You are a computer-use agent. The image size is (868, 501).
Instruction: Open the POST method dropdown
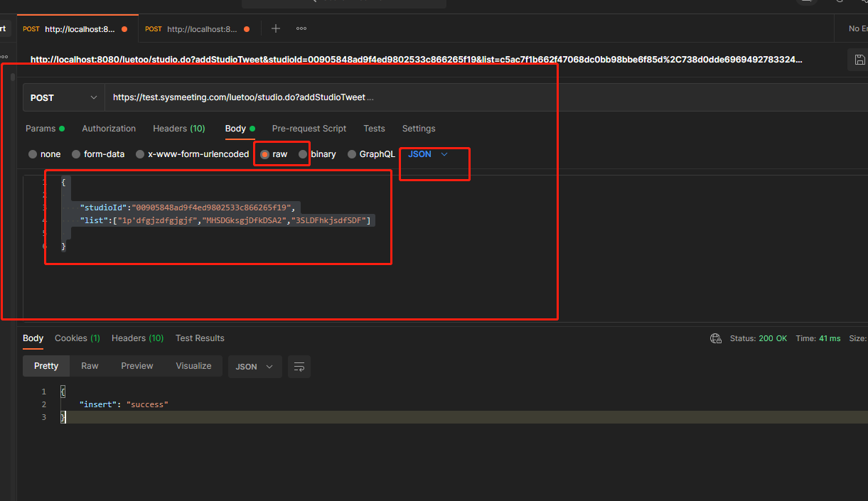[x=64, y=97]
